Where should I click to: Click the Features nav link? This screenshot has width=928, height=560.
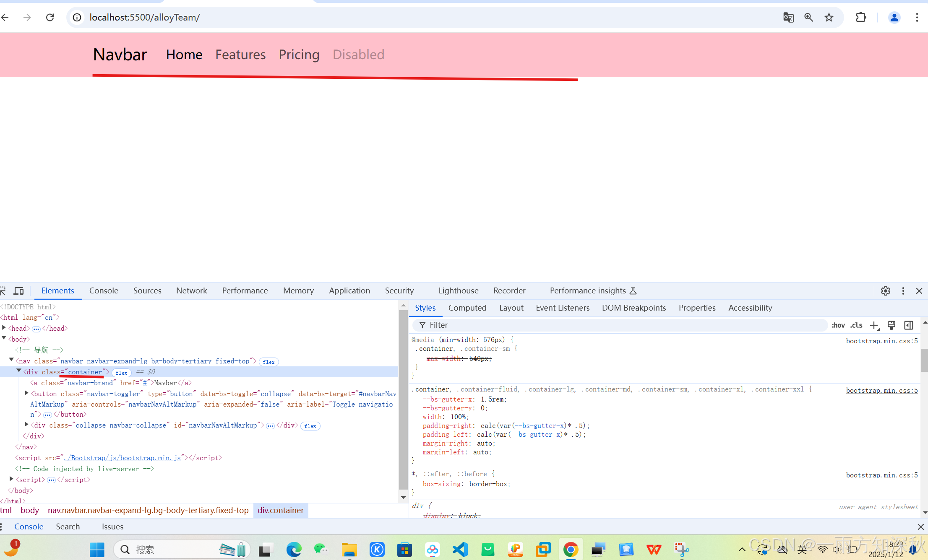[x=240, y=54]
